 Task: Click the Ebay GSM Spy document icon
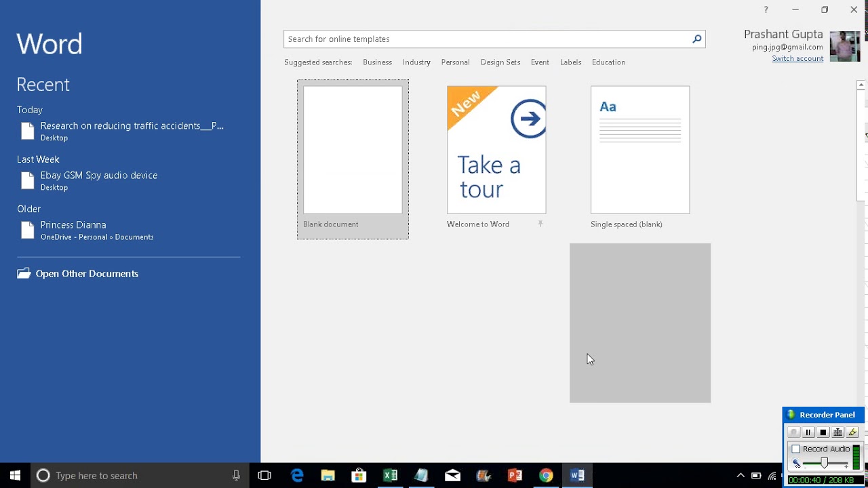(28, 181)
